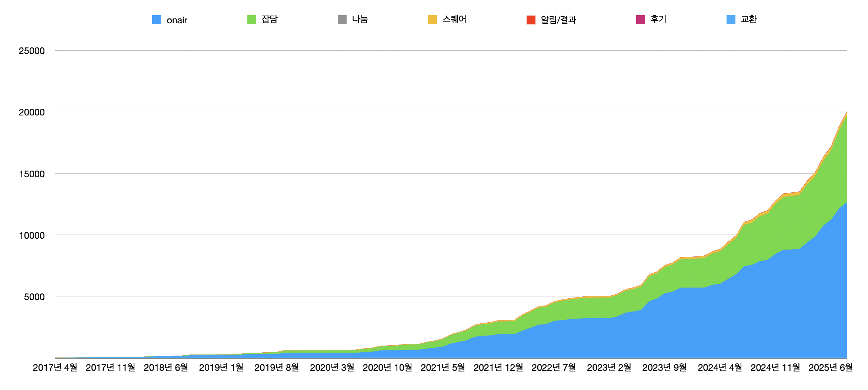Select the 교환 legend label text
Image resolution: width=868 pixels, height=390 pixels.
click(x=749, y=20)
